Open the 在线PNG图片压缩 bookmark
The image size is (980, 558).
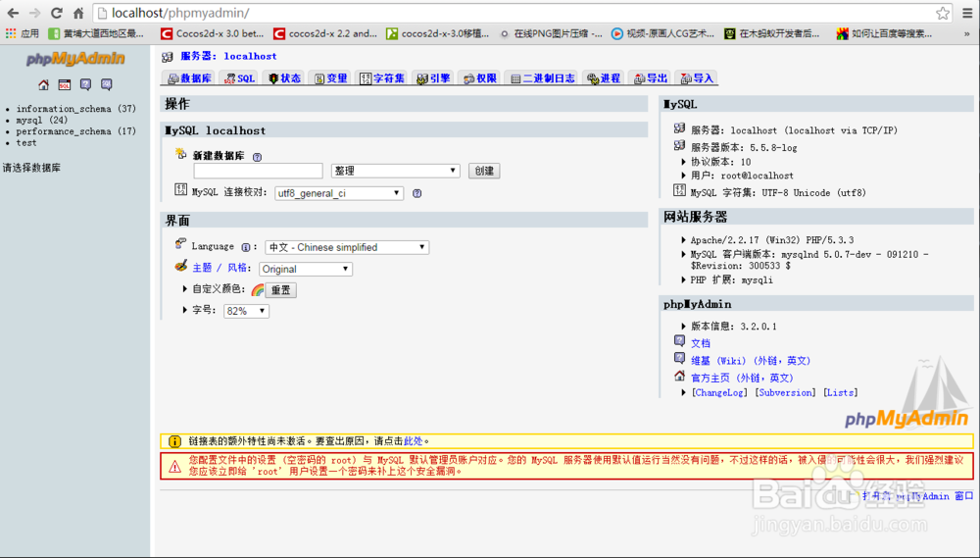coord(551,33)
